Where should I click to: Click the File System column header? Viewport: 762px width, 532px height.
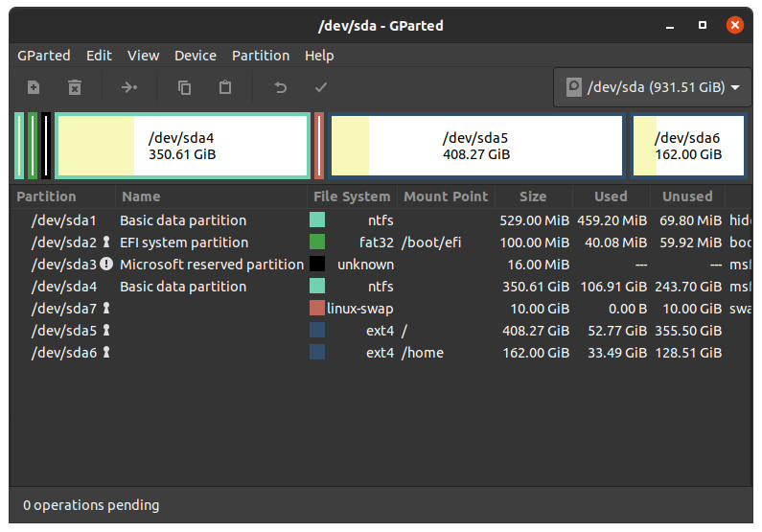pyautogui.click(x=352, y=197)
